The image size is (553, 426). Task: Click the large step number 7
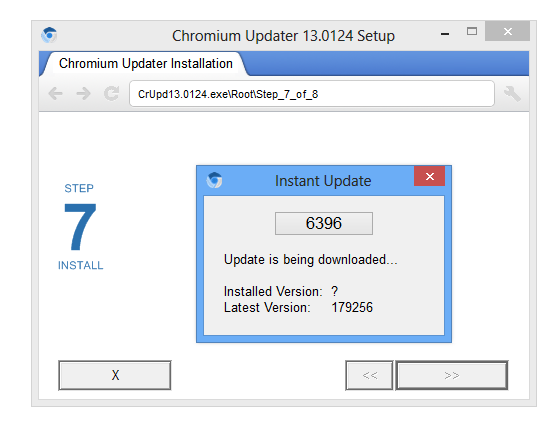click(x=80, y=226)
